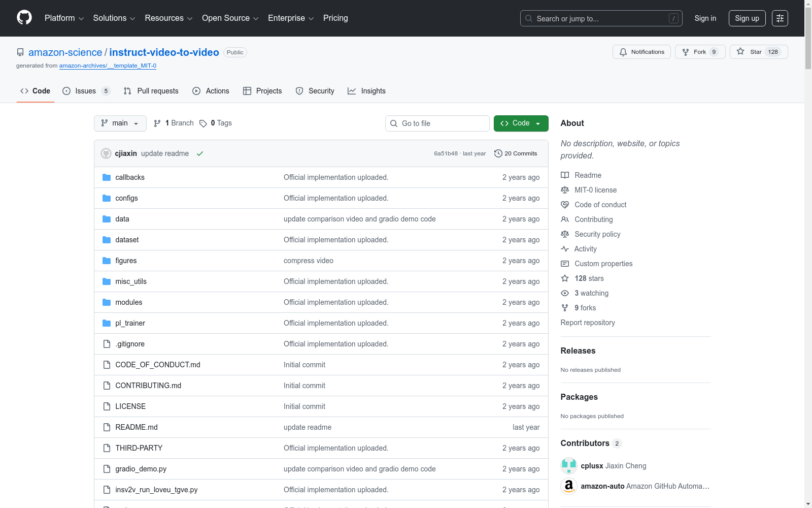
Task: Open the main branch selector dropdown
Action: [x=120, y=123]
